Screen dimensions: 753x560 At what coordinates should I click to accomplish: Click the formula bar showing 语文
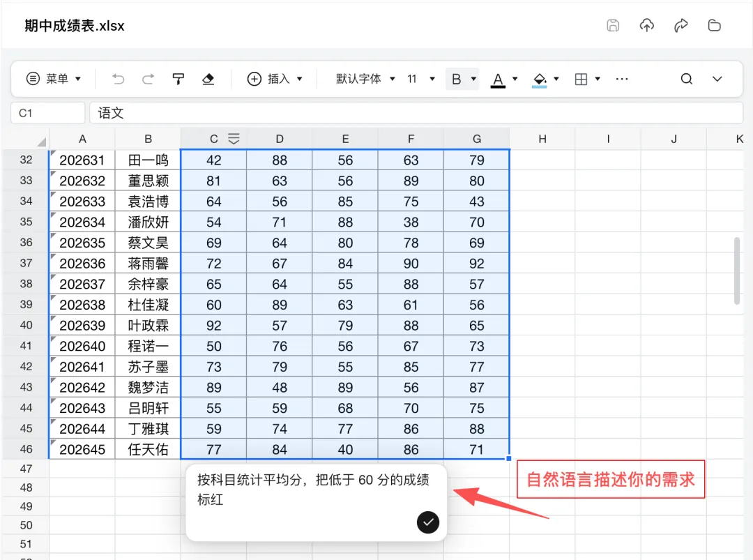[x=416, y=113]
